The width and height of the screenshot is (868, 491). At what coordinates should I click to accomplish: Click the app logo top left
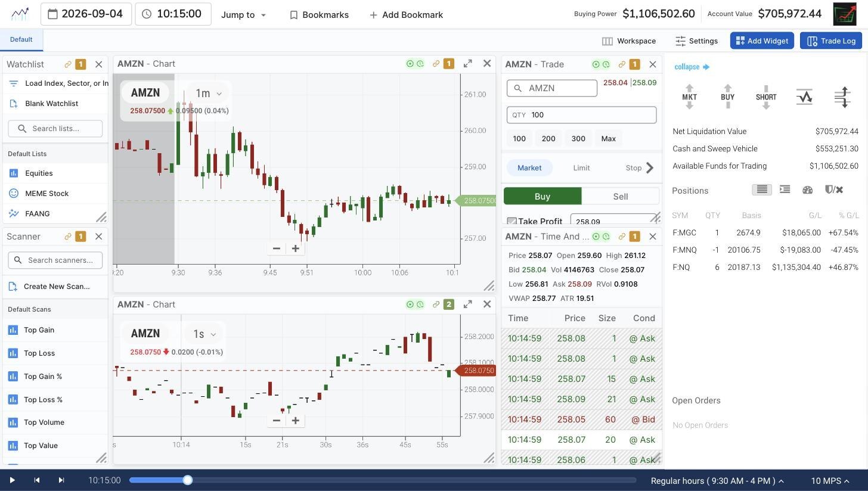[20, 14]
